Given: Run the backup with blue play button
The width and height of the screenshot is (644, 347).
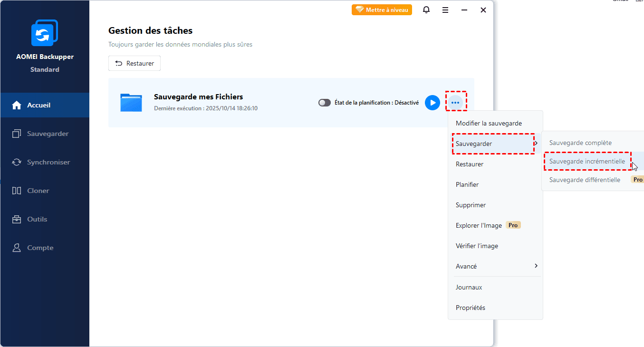Looking at the screenshot, I should pos(432,103).
